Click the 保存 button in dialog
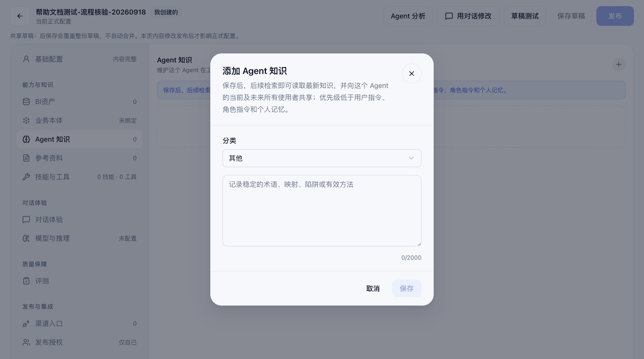The image size is (644, 359). [406, 288]
